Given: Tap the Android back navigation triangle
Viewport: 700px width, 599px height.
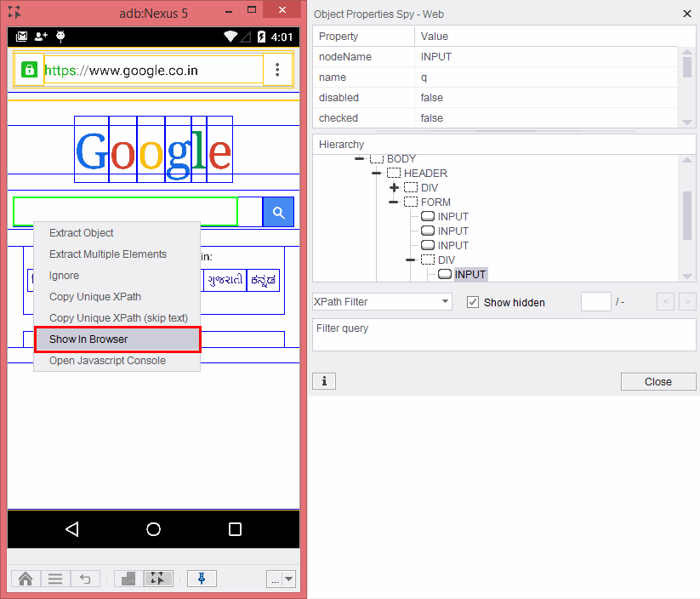Looking at the screenshot, I should click(72, 529).
